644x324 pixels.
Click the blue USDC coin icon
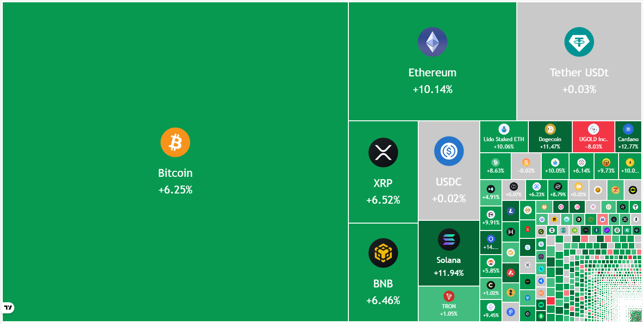[448, 151]
